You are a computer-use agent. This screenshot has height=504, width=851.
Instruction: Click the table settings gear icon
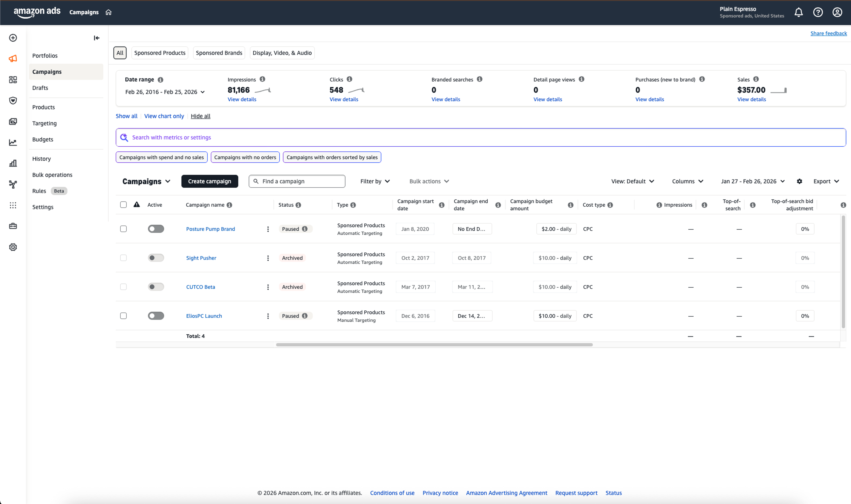pos(799,181)
